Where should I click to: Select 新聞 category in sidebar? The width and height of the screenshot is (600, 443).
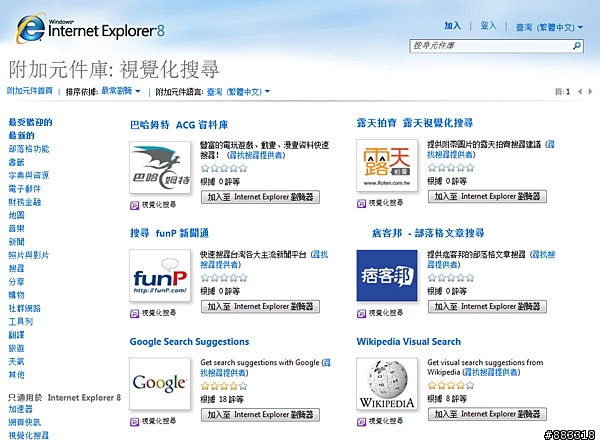coord(16,242)
